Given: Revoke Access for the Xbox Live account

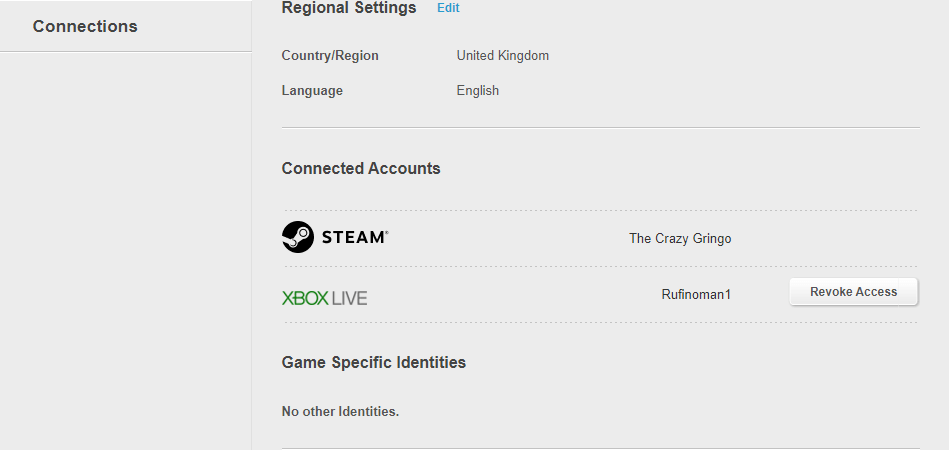Looking at the screenshot, I should [x=853, y=292].
